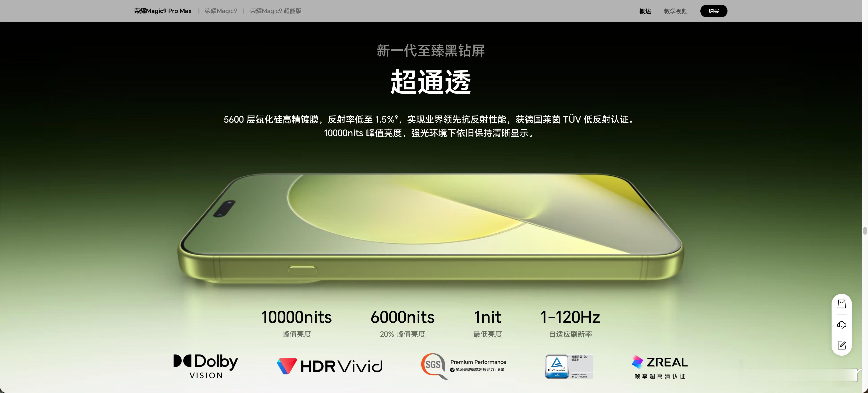Select the 荣耀Magic9 Pro Max tab
This screenshot has width=868, height=393.
(x=163, y=11)
